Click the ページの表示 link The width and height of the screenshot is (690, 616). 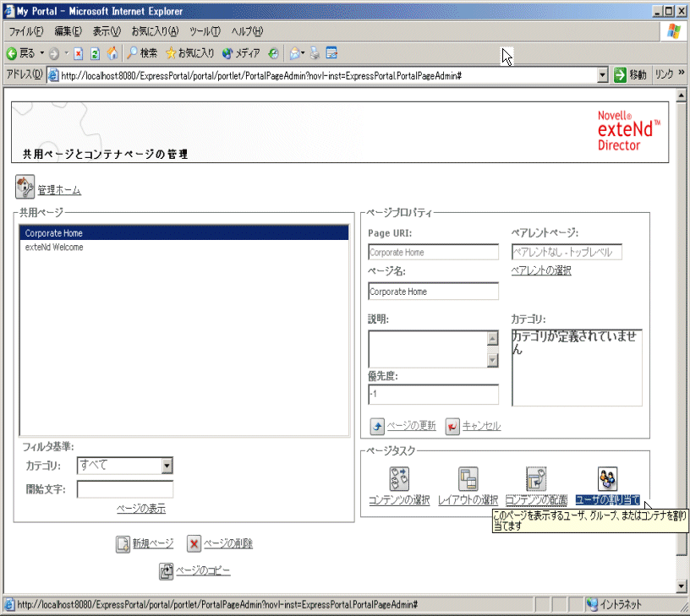pyautogui.click(x=141, y=509)
